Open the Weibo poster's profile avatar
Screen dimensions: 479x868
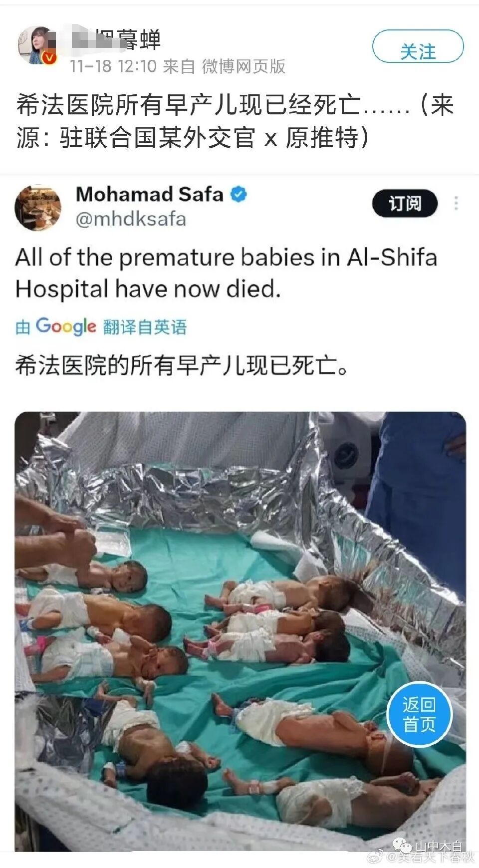pos(36,45)
